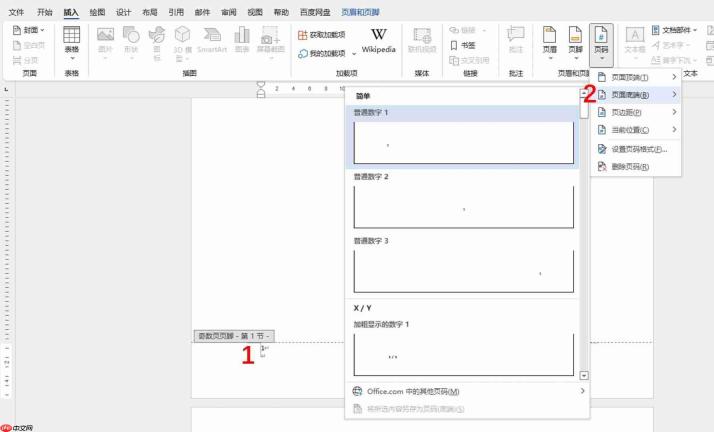The width and height of the screenshot is (714, 432).
Task: Choose 设置页码格式(F)... format page numbers
Action: point(636,149)
